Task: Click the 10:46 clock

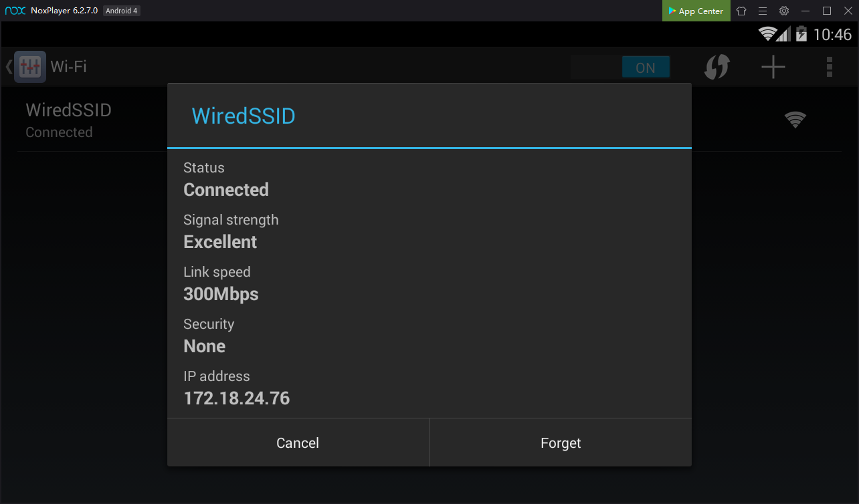Action: pos(832,35)
